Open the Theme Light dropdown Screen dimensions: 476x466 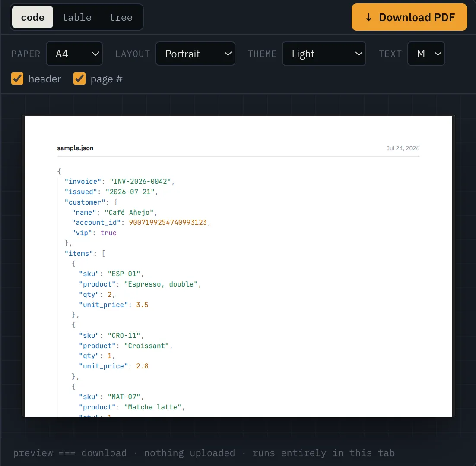click(x=324, y=54)
